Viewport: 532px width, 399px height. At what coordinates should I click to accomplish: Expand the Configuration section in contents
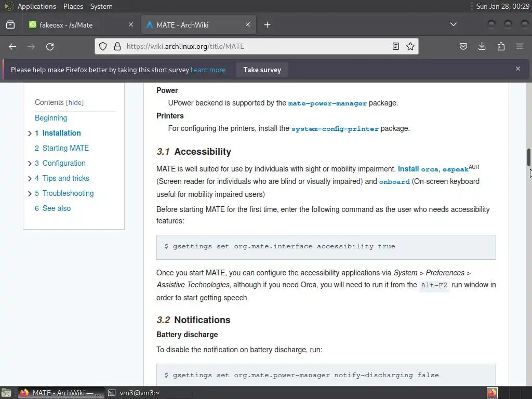point(30,164)
